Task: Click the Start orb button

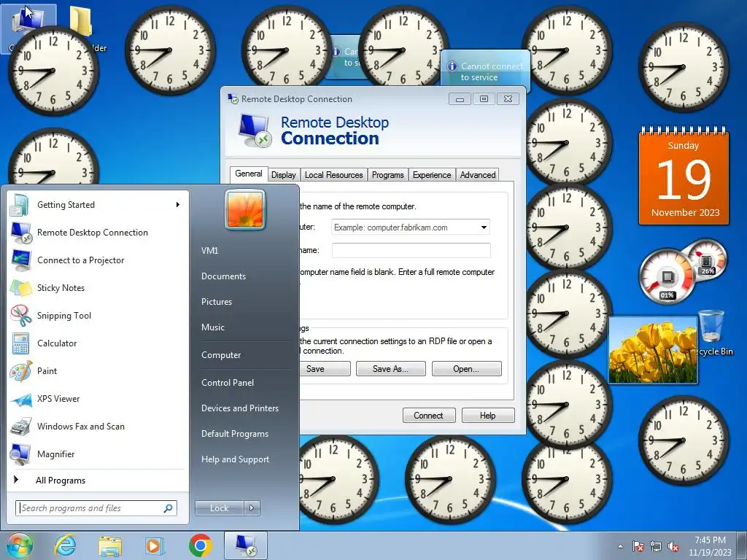Action: (x=19, y=545)
